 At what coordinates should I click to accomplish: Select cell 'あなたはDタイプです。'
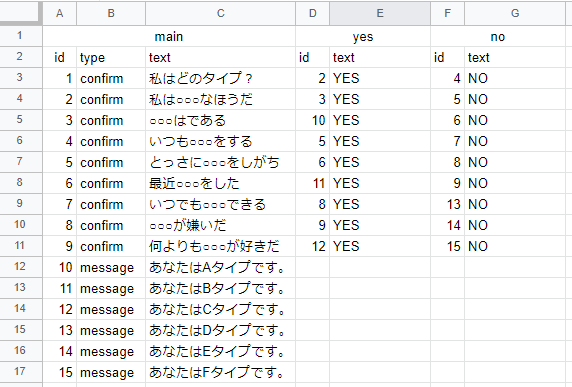[220, 330]
